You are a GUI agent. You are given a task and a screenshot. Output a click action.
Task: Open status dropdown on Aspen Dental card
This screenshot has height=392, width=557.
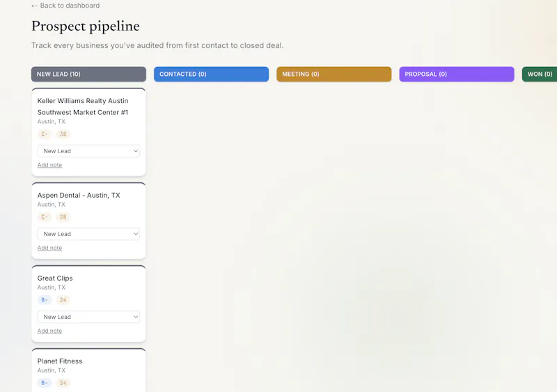click(x=88, y=234)
